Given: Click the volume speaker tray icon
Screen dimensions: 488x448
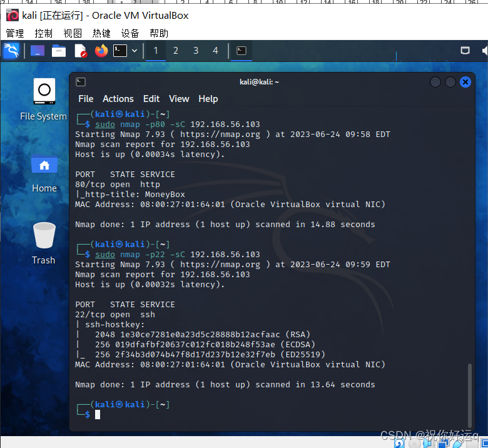Looking at the screenshot, I should click(x=485, y=51).
